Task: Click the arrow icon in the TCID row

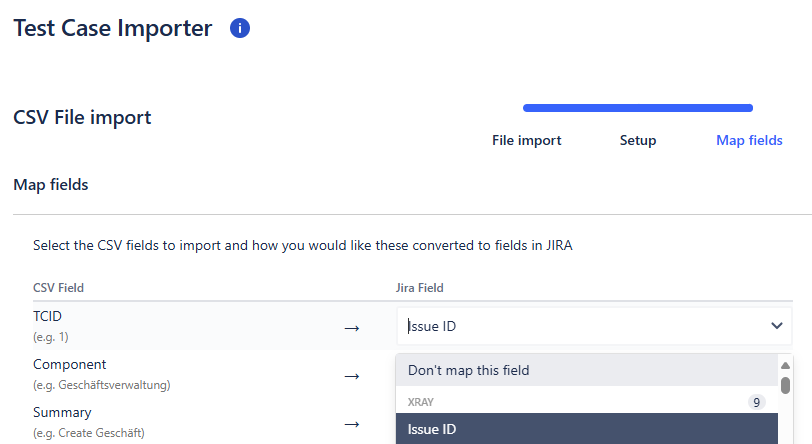Action: pos(352,328)
